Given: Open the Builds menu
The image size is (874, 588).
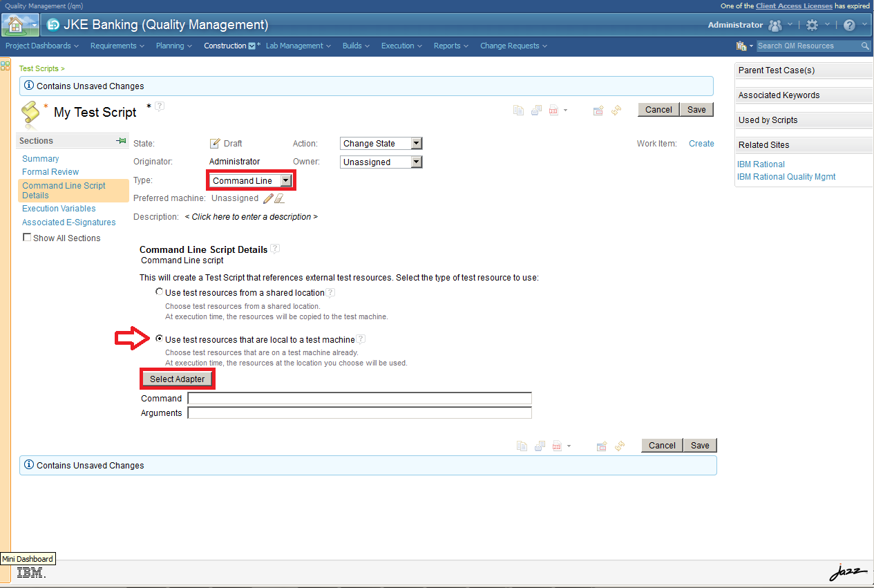Looking at the screenshot, I should [x=357, y=46].
